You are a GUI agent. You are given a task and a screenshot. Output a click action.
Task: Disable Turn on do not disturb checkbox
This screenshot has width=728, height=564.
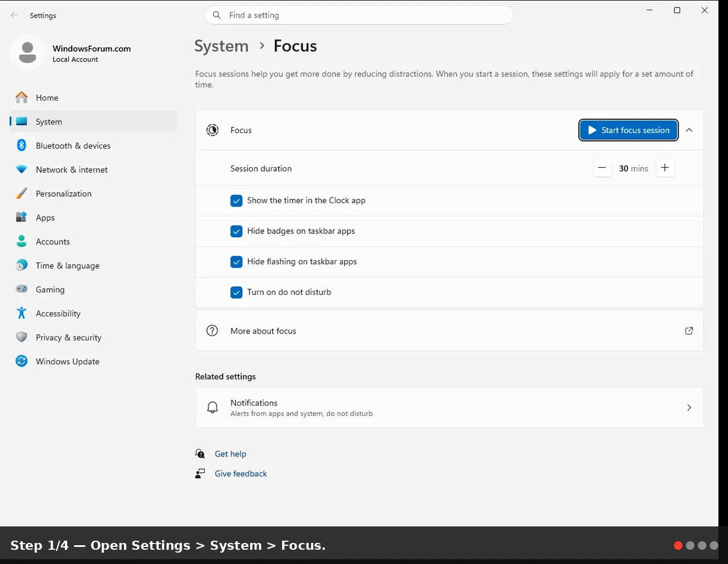tap(237, 292)
